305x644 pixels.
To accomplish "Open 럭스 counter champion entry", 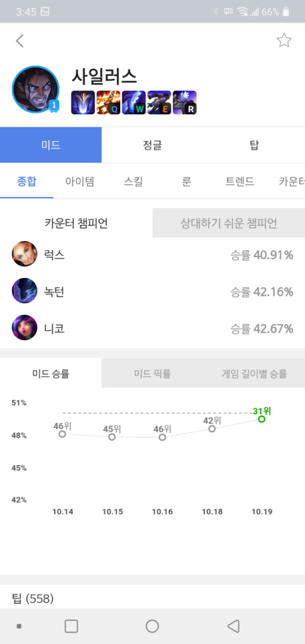I will click(x=152, y=254).
